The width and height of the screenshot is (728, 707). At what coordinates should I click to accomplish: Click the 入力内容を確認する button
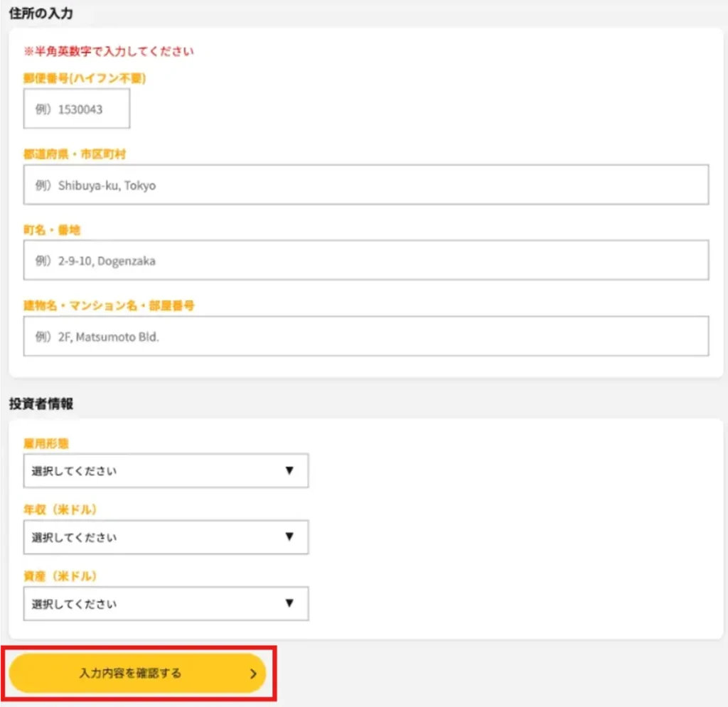click(137, 673)
